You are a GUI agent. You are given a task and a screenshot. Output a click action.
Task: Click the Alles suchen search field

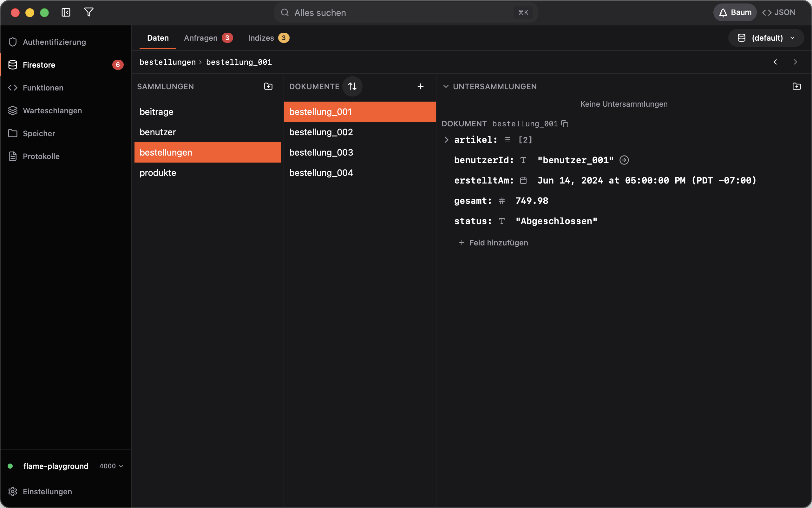pyautogui.click(x=406, y=12)
